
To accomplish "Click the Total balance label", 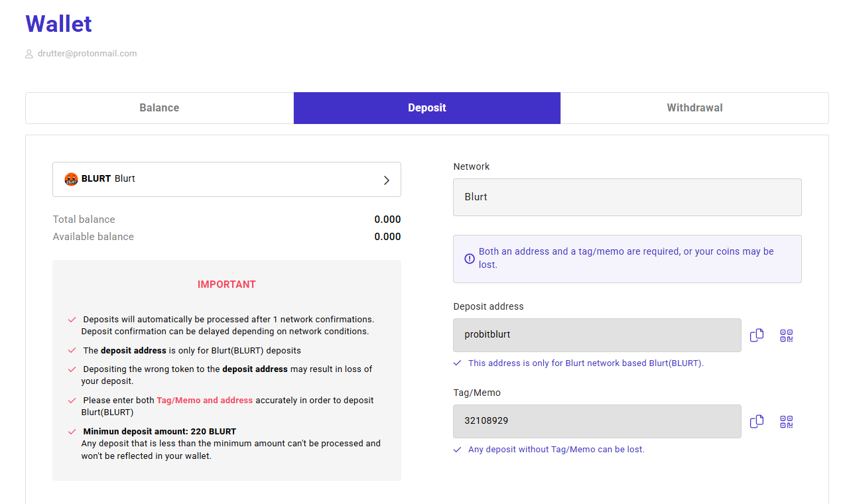I will coord(84,220).
